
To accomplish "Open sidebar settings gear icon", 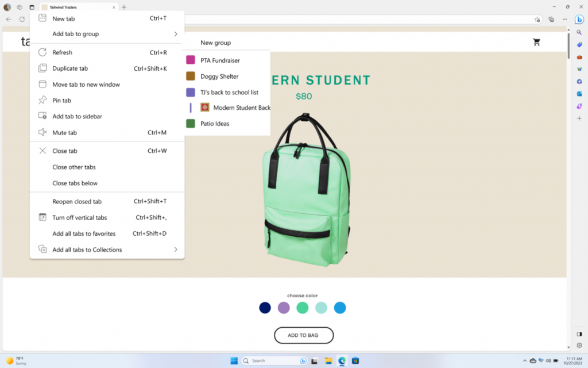I will (579, 346).
